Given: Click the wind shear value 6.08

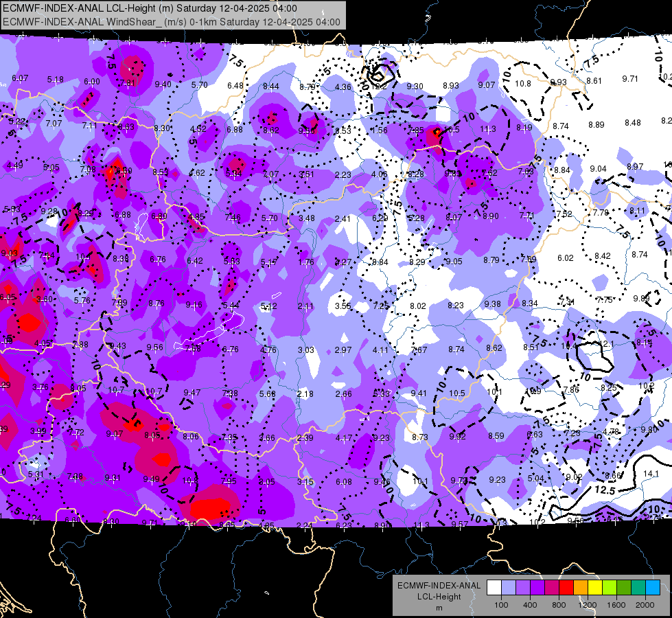Looking at the screenshot, I should click(344, 482).
